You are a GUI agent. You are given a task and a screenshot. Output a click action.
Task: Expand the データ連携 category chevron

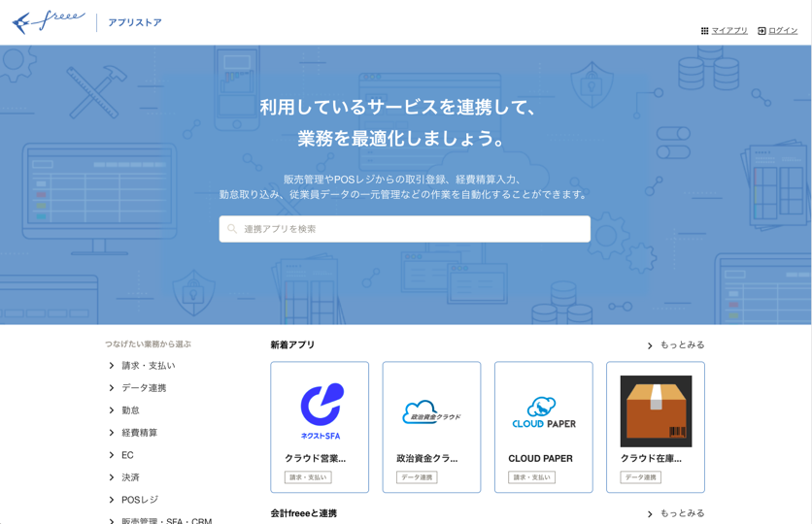pyautogui.click(x=112, y=388)
